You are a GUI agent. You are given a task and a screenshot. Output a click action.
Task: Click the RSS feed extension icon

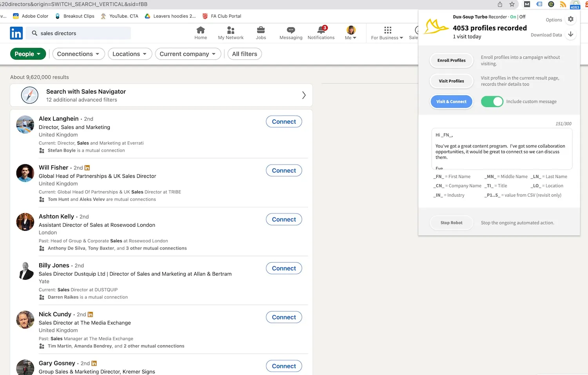pyautogui.click(x=563, y=4)
